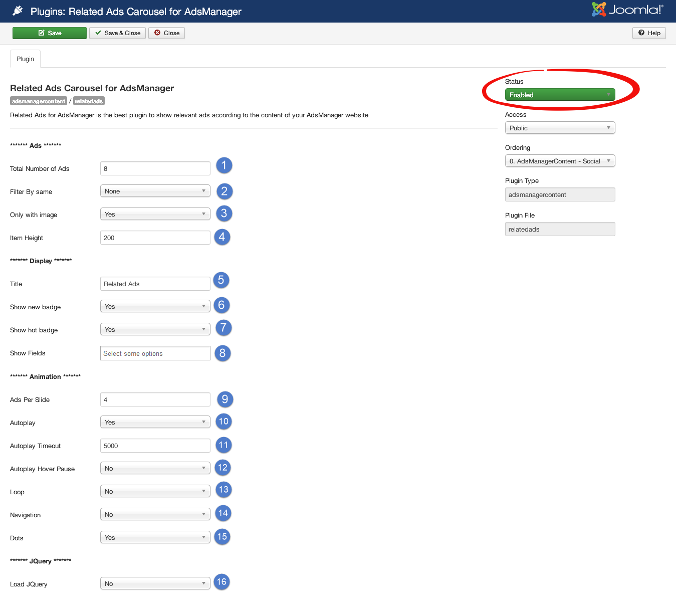Click the Show Fields multi-select box
Screen dimensions: 676x616
[x=155, y=353]
